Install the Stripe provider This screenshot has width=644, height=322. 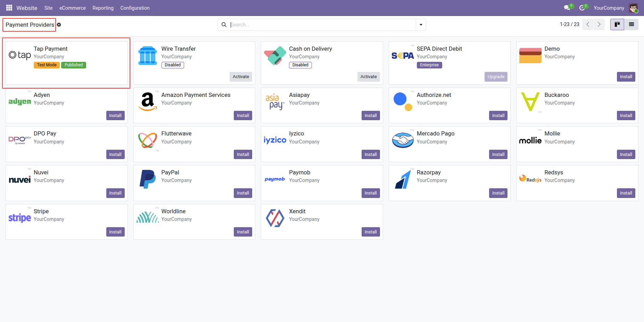[x=115, y=232]
